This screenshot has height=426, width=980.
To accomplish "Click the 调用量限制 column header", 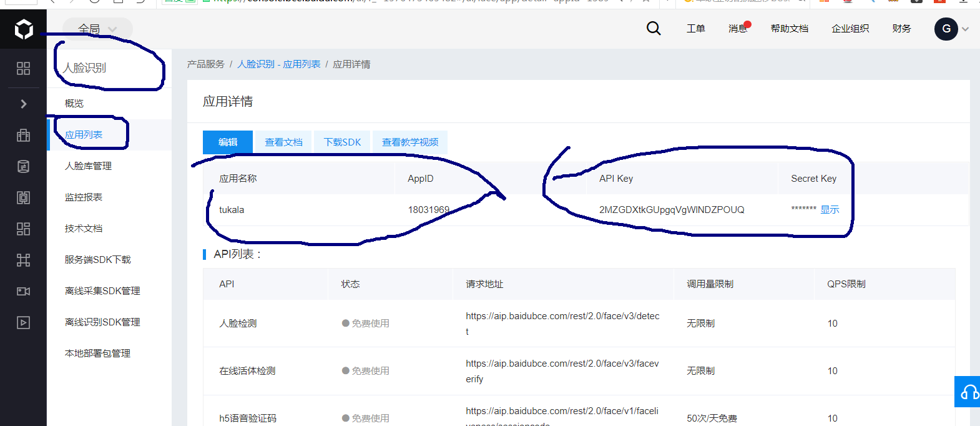I will (710, 284).
